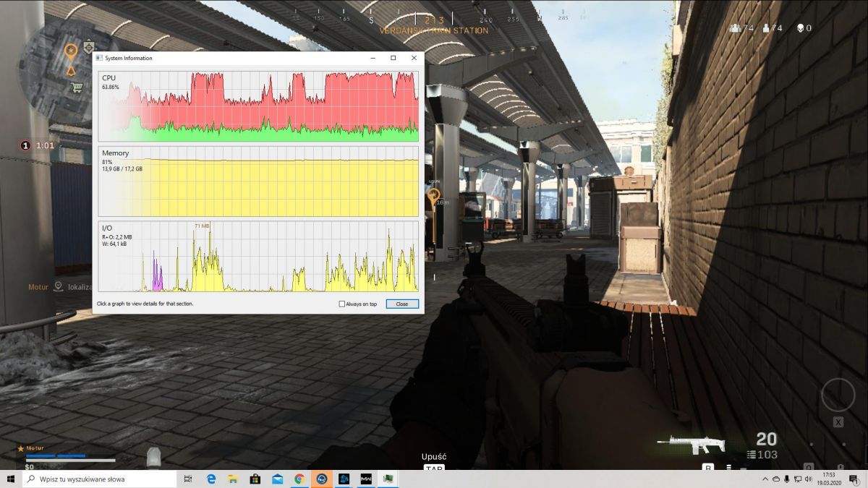Switch to Google Chrome on the taskbar
868x488 pixels.
coord(299,479)
